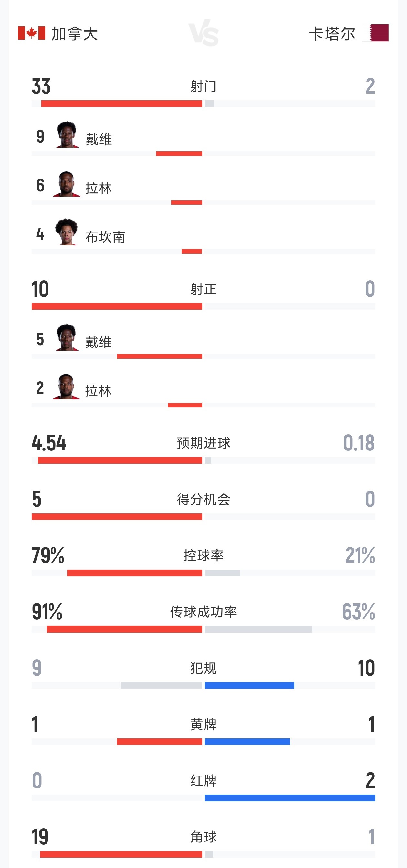Open 戴维's avatar under 射门
Screen dimensions: 407x868
[67, 135]
